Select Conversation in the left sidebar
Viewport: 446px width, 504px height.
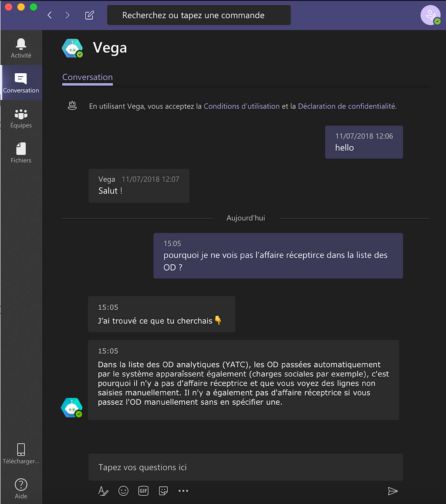point(21,83)
